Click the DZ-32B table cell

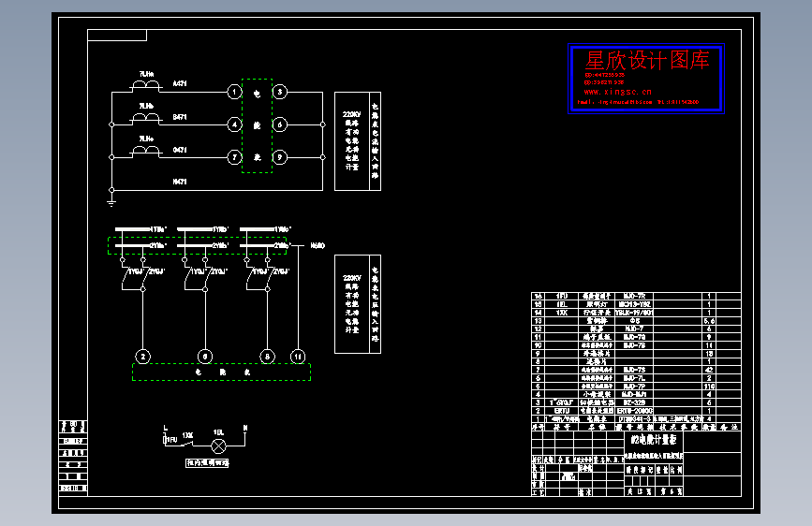[x=634, y=402]
